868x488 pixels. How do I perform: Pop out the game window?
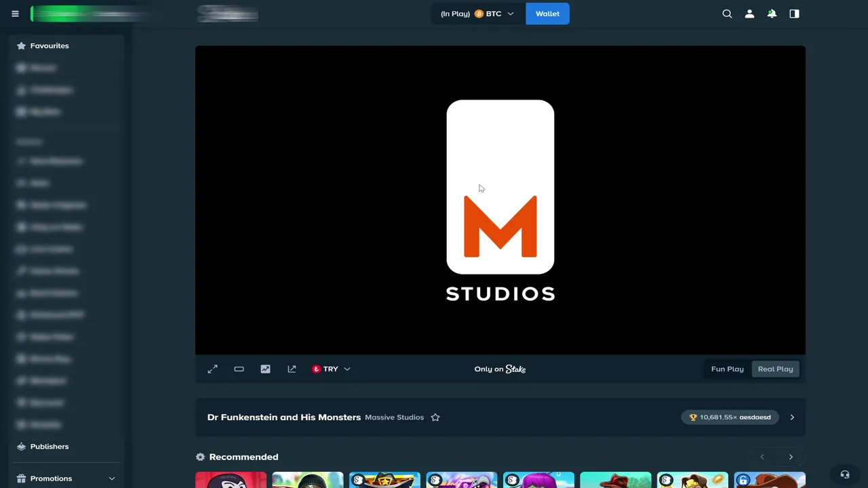(292, 369)
